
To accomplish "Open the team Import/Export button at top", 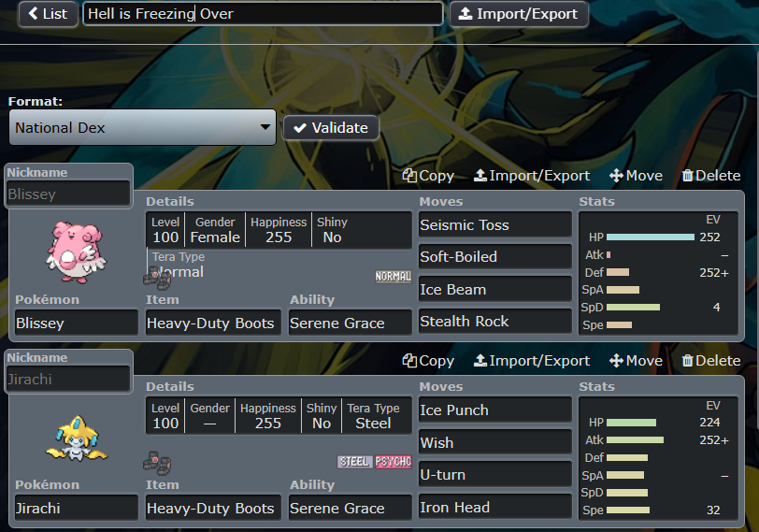I will [519, 13].
